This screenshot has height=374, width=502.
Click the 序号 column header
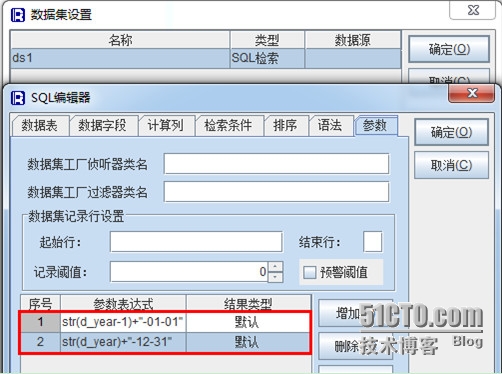tap(40, 304)
